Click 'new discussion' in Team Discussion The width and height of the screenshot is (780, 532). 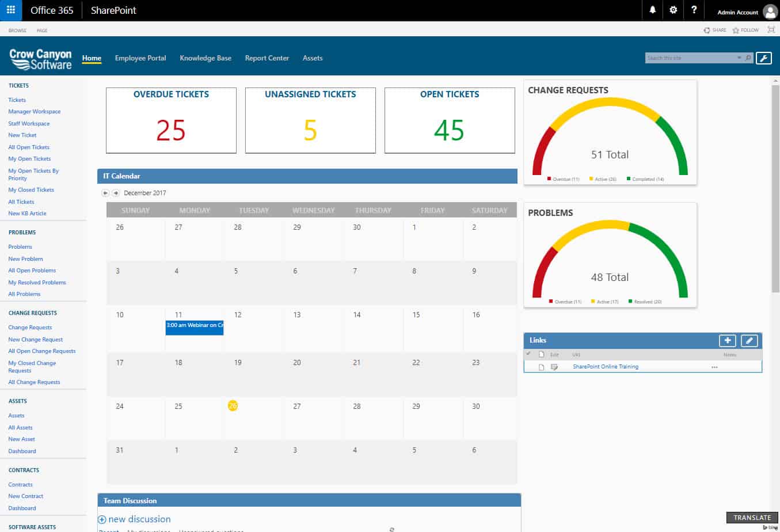tap(139, 519)
